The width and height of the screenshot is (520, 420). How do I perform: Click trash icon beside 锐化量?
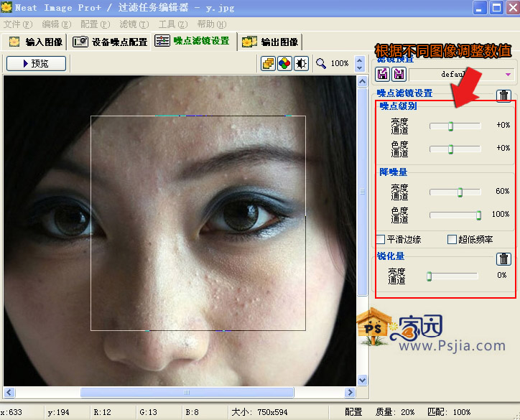coord(504,259)
